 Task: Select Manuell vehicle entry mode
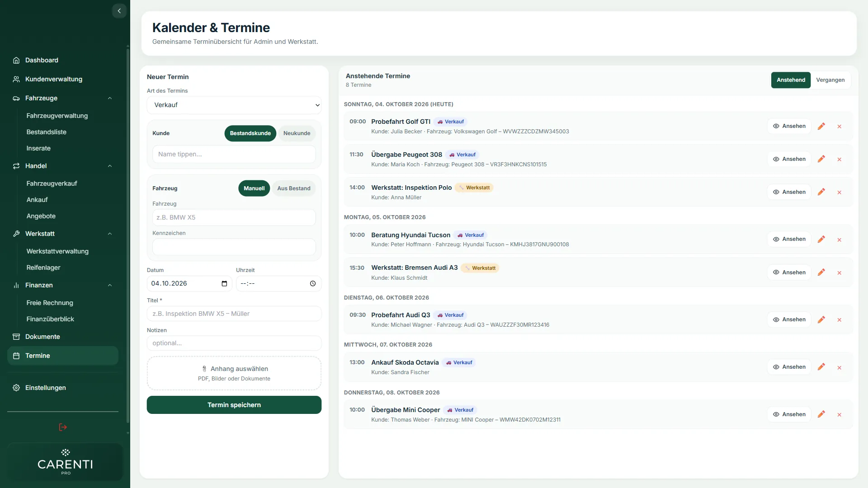click(x=254, y=188)
